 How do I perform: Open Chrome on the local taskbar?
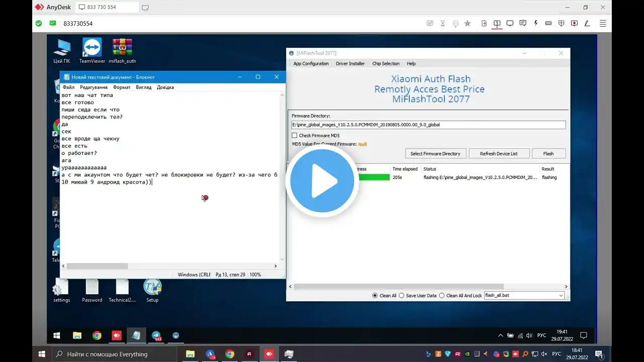(x=230, y=354)
